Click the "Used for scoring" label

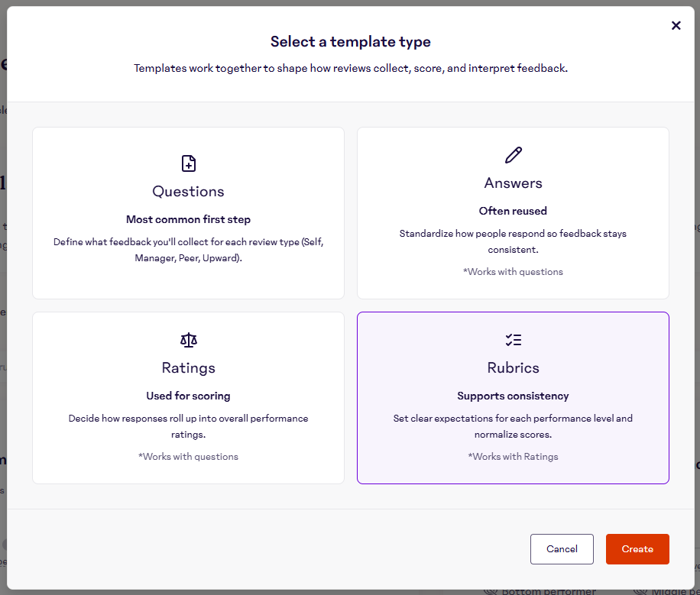[188, 396]
